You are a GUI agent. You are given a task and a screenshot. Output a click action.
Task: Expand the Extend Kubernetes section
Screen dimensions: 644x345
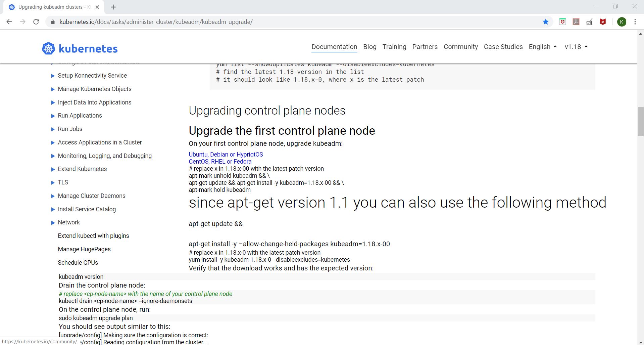coord(53,169)
